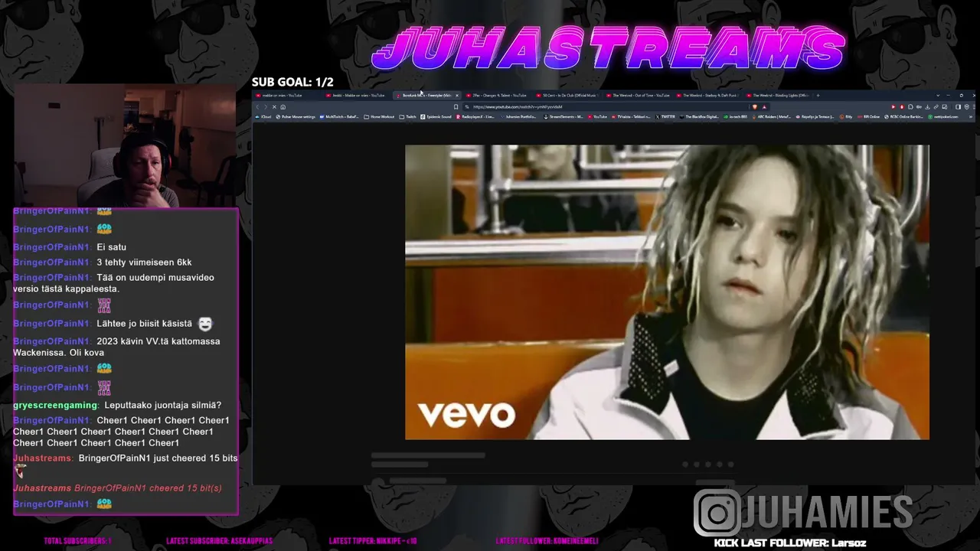The width and height of the screenshot is (980, 551).
Task: Bookmark this page with the bookmark icon
Action: (x=456, y=107)
